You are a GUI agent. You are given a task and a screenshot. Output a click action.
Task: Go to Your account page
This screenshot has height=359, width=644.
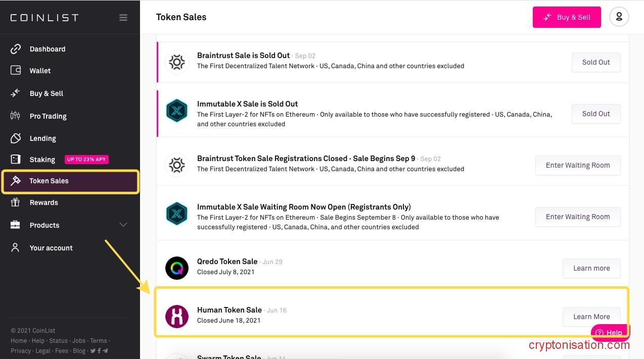coord(51,248)
